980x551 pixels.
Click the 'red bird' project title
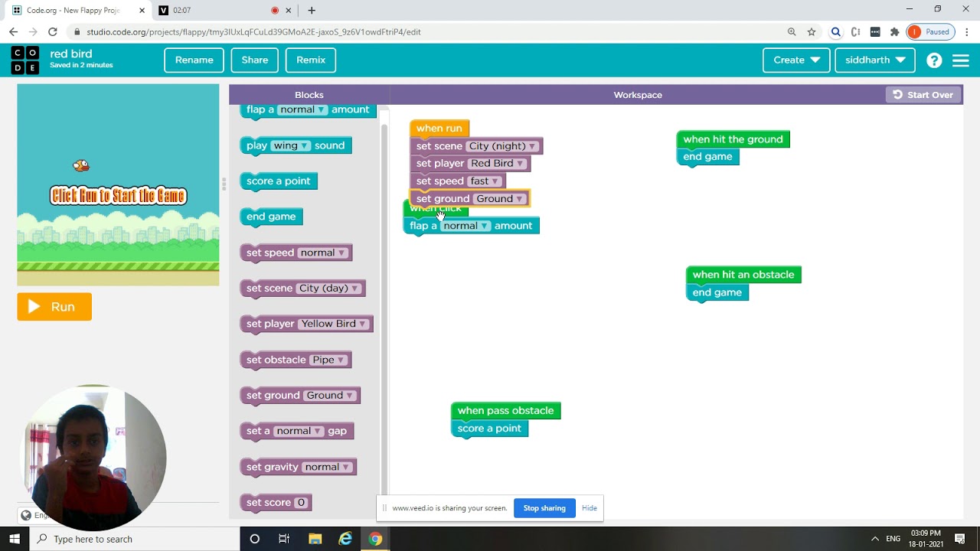(x=71, y=54)
